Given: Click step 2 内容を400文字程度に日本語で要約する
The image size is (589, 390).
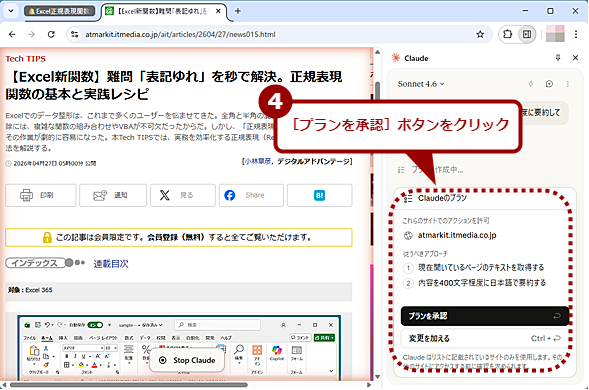Looking at the screenshot, I should pyautogui.click(x=475, y=283).
